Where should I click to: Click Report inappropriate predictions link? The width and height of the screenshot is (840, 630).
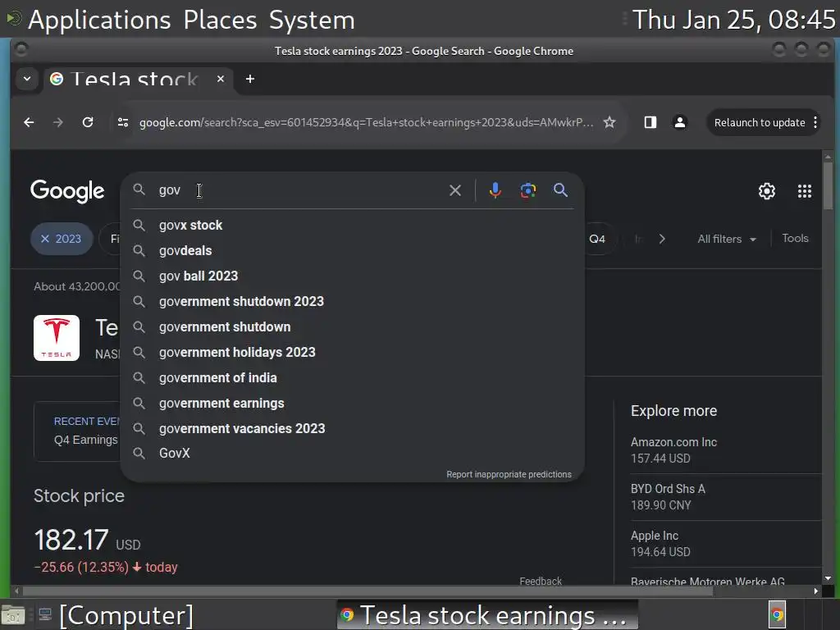509,475
